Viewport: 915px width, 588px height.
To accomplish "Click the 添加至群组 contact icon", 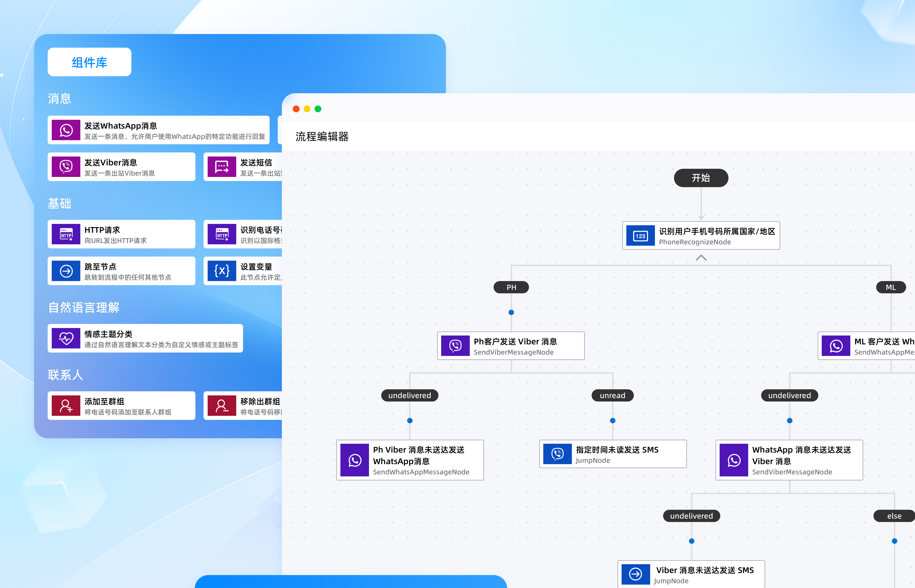I will [66, 405].
